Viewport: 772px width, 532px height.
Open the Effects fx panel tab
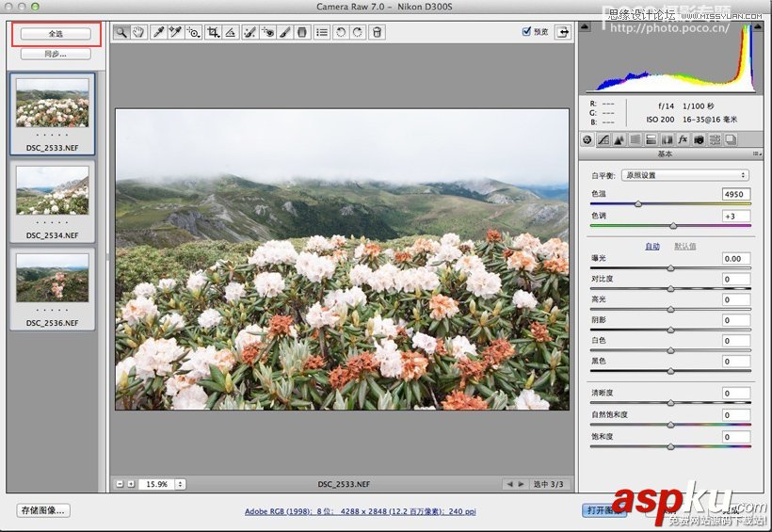pos(683,140)
